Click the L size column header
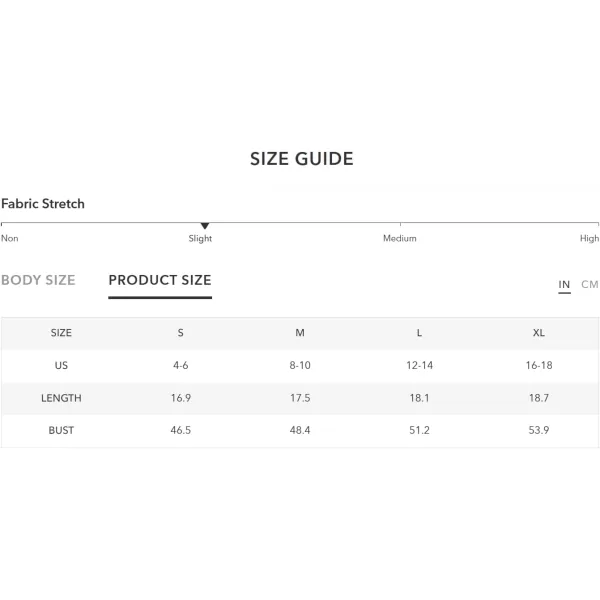The height and width of the screenshot is (600, 600). click(419, 333)
